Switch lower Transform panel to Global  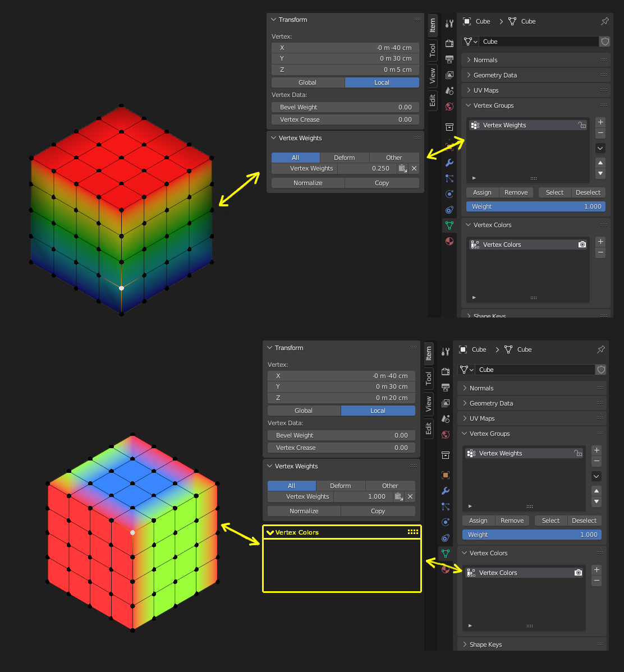click(x=304, y=411)
